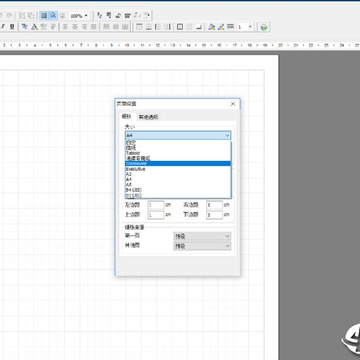Click the greyed align text right icon
This screenshot has width=360, height=360.
(x=84, y=27)
